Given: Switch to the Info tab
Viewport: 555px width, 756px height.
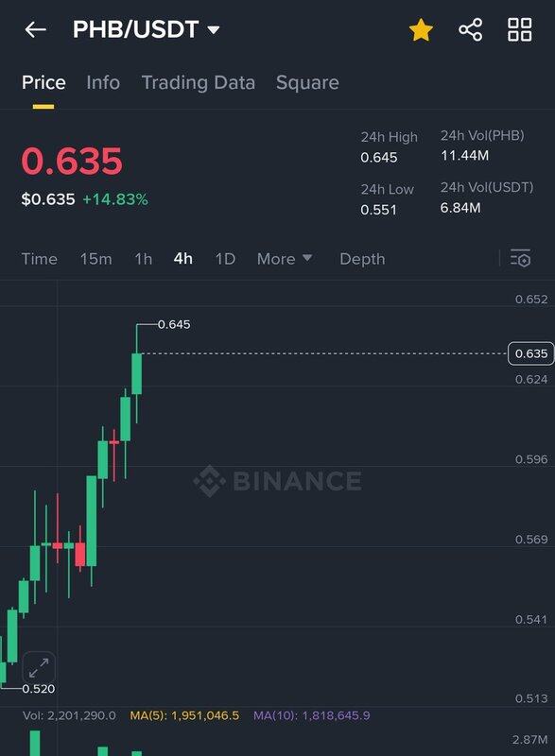Looking at the screenshot, I should point(103,82).
